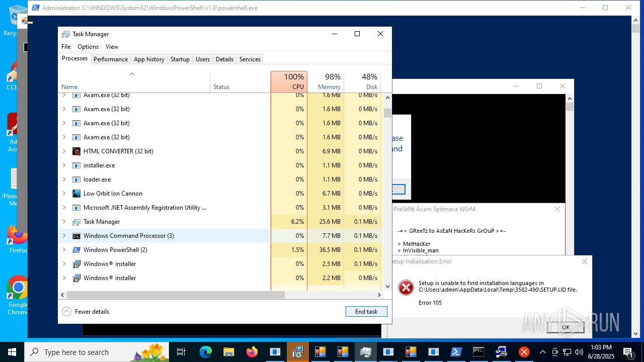Image resolution: width=644 pixels, height=362 pixels.
Task: Open the Options menu in Task Manager
Action: pos(88,47)
